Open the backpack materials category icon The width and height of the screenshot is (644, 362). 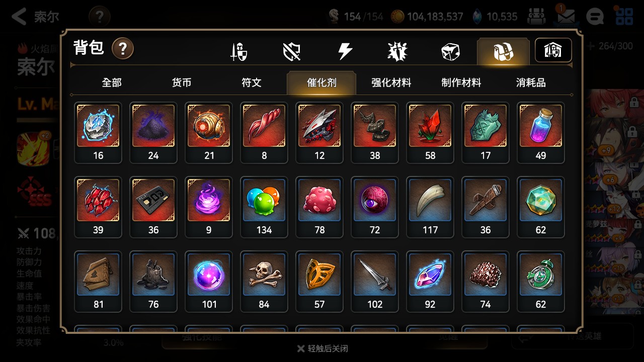point(503,51)
